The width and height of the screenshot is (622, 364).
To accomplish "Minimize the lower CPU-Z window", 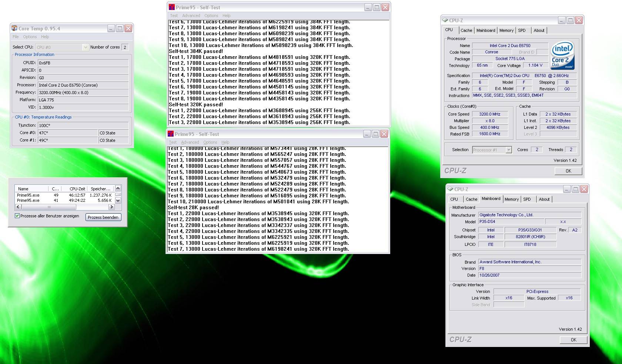I will tap(567, 189).
